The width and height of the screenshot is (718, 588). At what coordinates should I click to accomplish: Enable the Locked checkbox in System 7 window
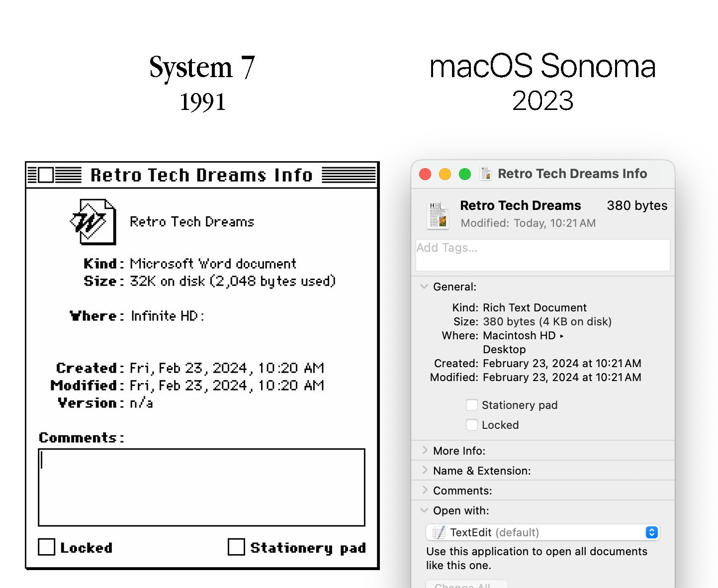[47, 547]
